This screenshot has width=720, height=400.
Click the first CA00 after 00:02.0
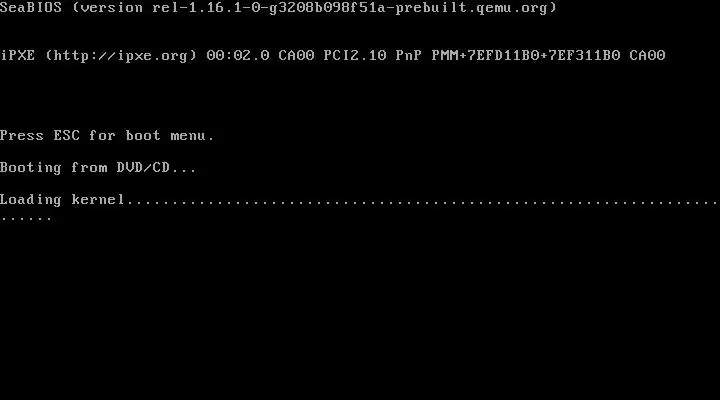(x=296, y=56)
